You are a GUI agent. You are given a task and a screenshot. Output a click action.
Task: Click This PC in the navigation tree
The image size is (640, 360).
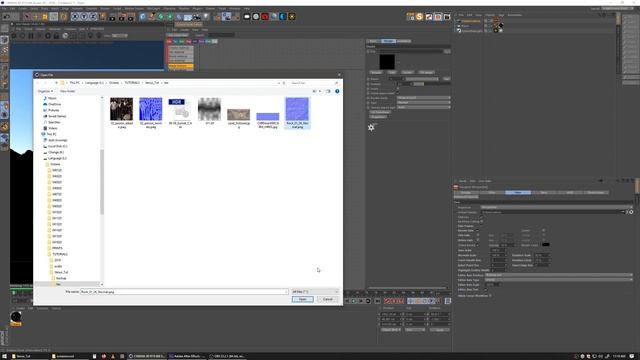tap(51, 134)
